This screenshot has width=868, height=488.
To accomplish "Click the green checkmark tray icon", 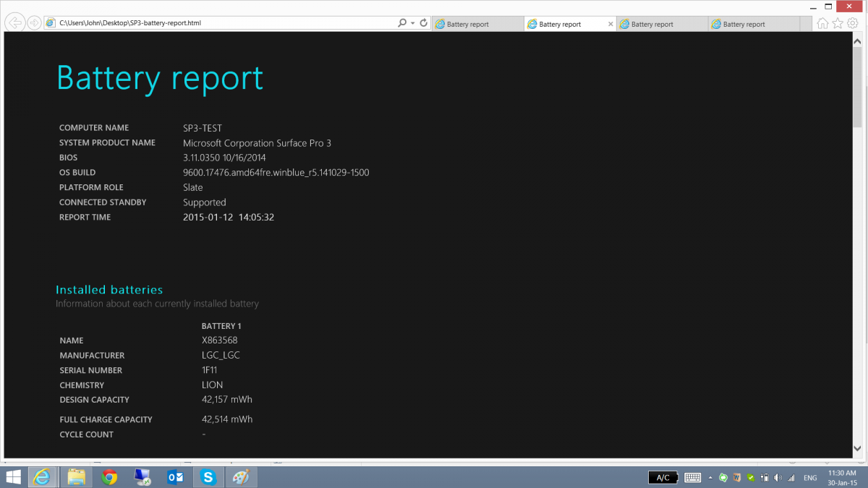I will pos(751,478).
